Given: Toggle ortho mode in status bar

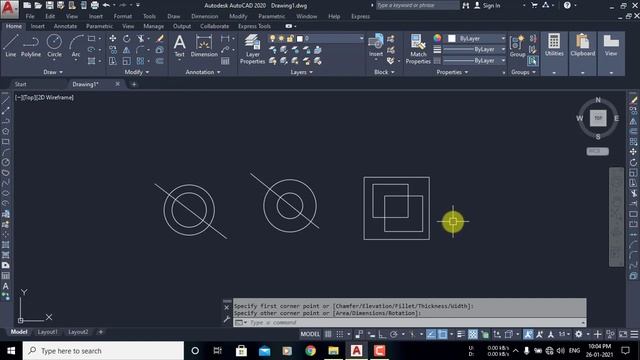Looking at the screenshot, I should pos(382,334).
